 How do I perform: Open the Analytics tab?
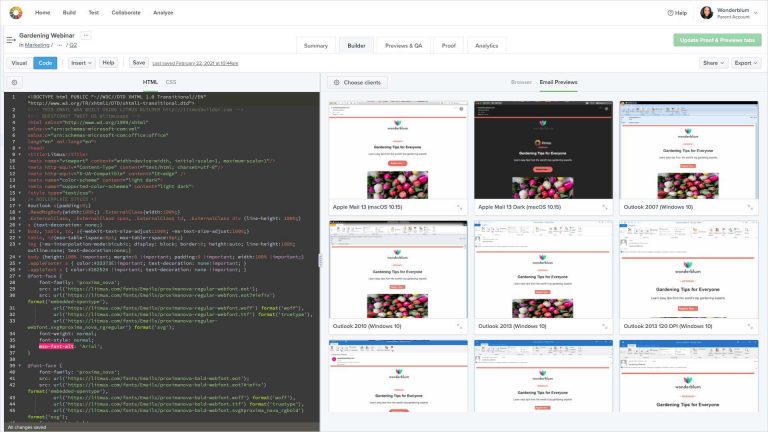(486, 46)
